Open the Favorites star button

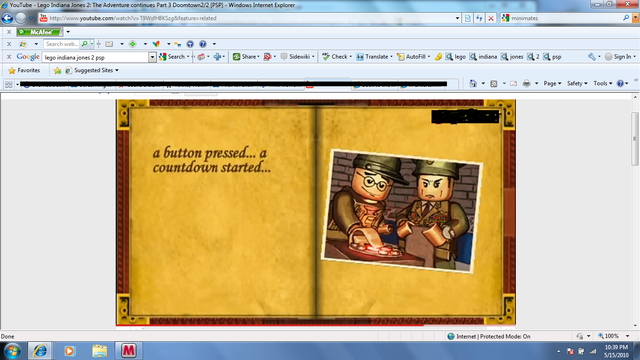tap(24, 70)
